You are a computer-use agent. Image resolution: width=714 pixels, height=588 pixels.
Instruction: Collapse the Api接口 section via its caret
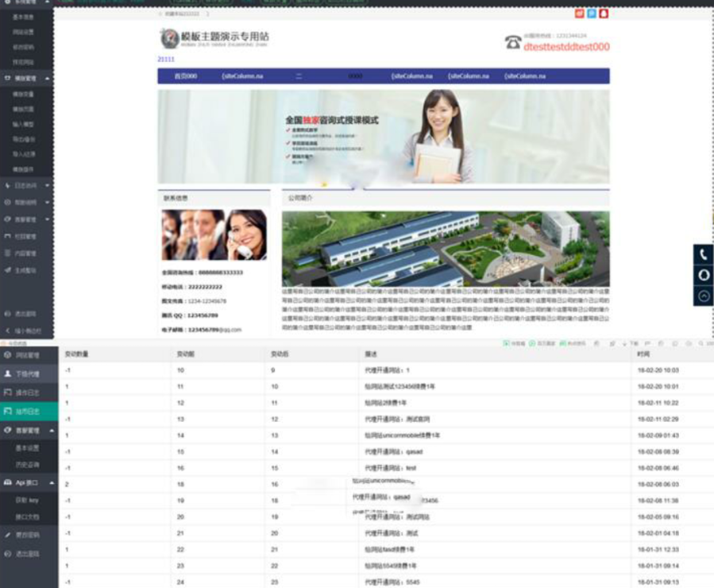[x=52, y=482]
